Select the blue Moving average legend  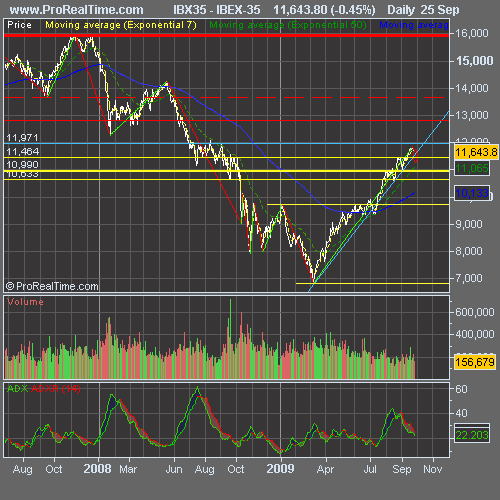(x=414, y=25)
